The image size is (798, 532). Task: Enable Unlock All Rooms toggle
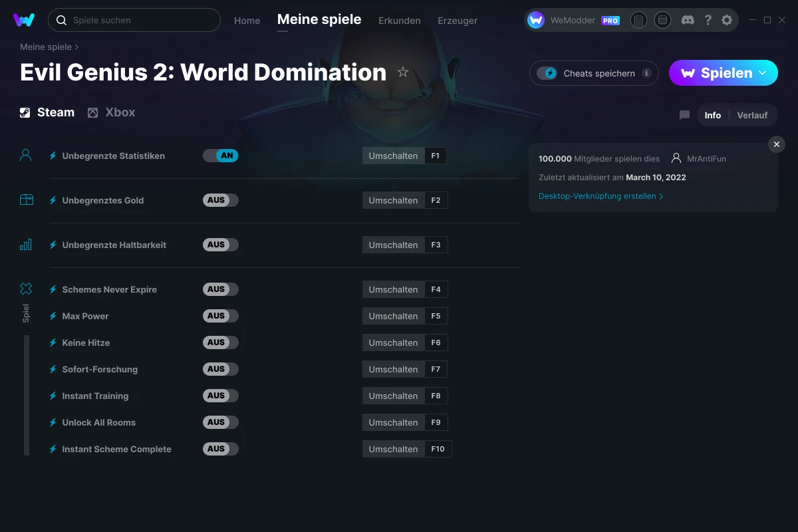coord(221,422)
